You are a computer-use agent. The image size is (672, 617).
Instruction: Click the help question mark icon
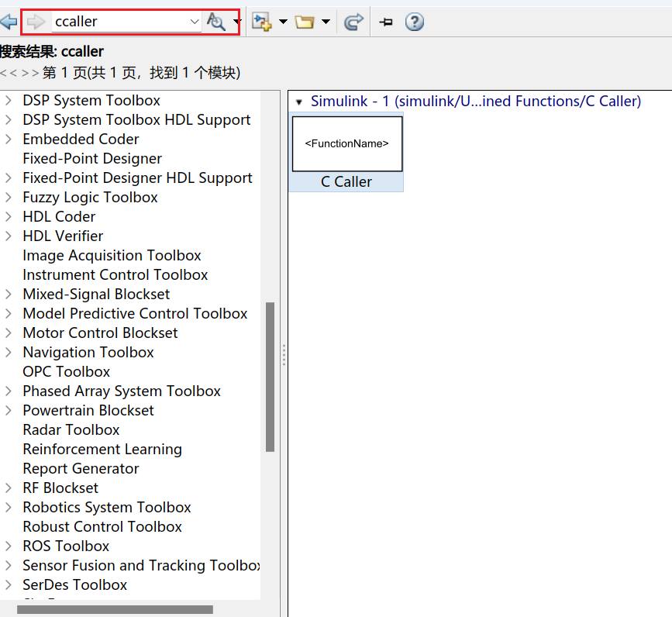(x=414, y=21)
